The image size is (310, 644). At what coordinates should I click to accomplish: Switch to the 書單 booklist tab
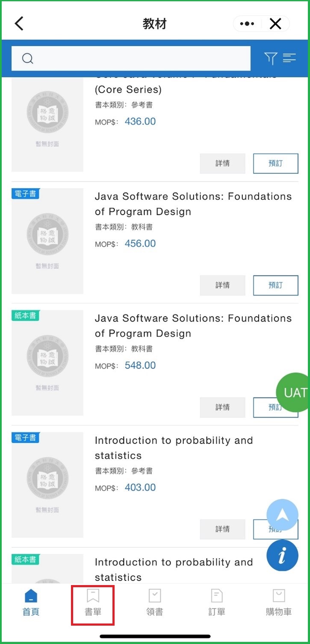click(93, 602)
